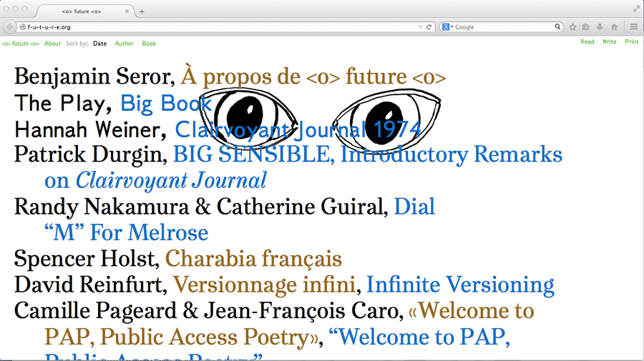
Task: Click in the f-u-t-u-r-e.org address bar
Action: click(x=215, y=27)
